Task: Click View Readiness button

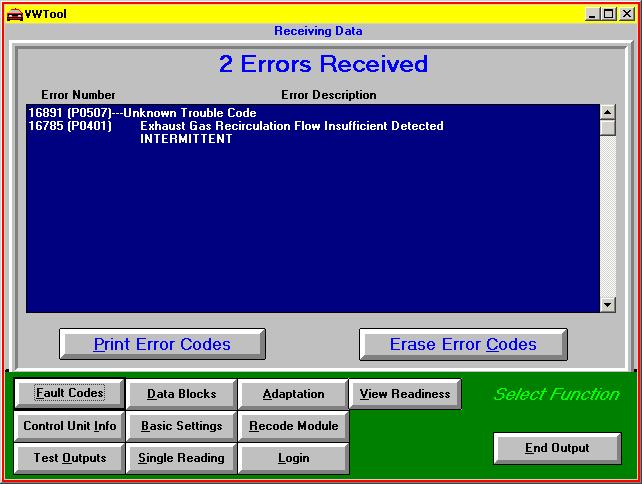Action: click(x=405, y=394)
